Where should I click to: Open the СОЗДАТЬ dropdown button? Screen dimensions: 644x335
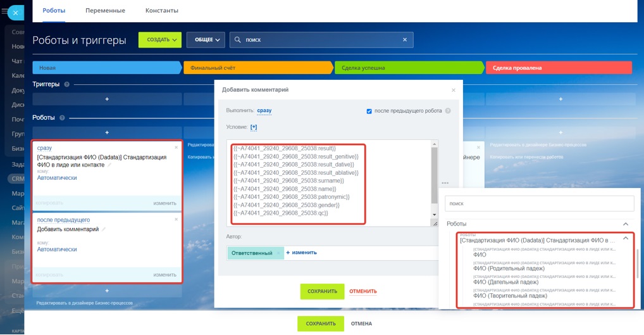coord(160,40)
